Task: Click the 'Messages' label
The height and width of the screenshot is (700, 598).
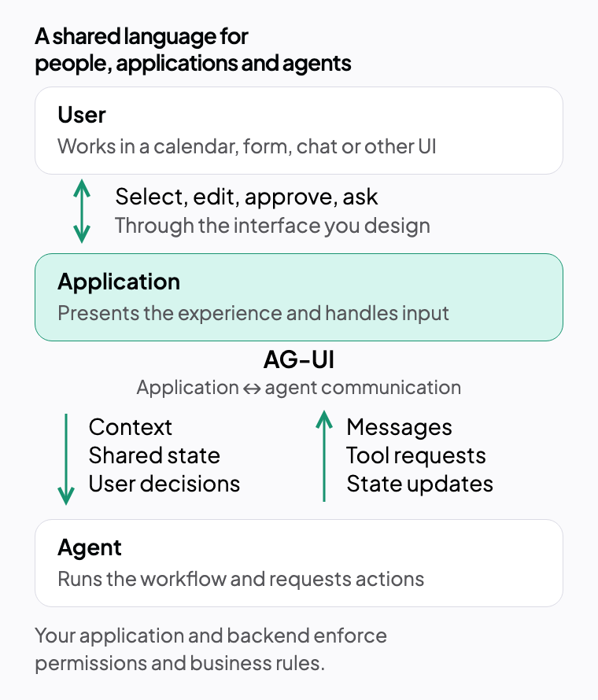Action: [399, 428]
